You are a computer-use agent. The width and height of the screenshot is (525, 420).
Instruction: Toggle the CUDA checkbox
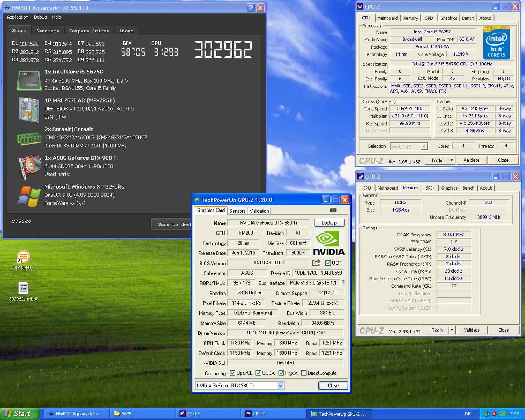[258, 373]
